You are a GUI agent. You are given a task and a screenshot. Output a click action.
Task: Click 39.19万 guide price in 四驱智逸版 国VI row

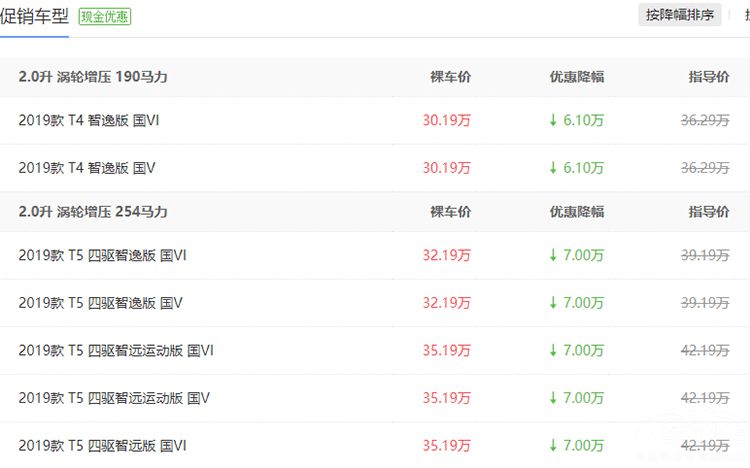tap(705, 255)
